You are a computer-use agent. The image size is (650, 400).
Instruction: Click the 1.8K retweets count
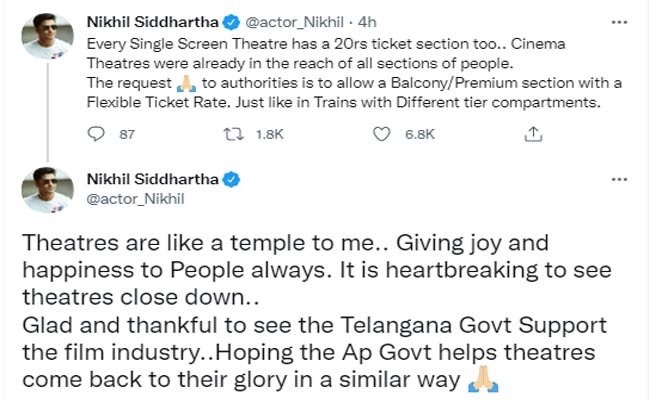(x=267, y=133)
